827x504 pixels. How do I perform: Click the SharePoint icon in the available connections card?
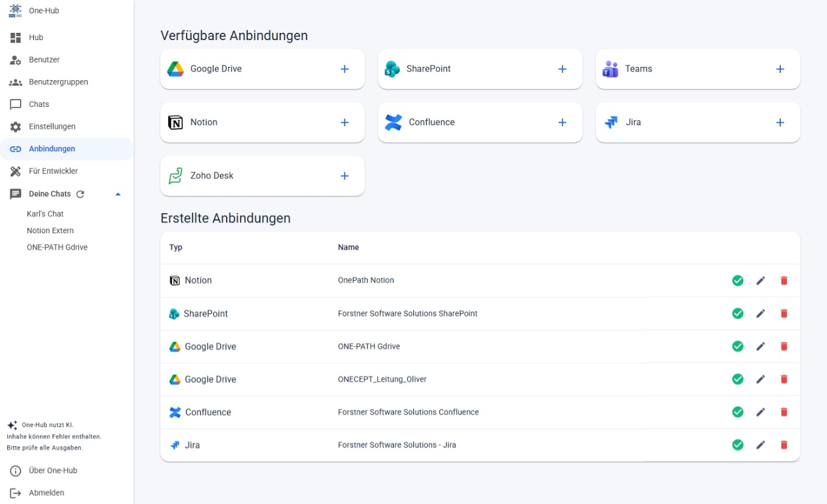[393, 69]
